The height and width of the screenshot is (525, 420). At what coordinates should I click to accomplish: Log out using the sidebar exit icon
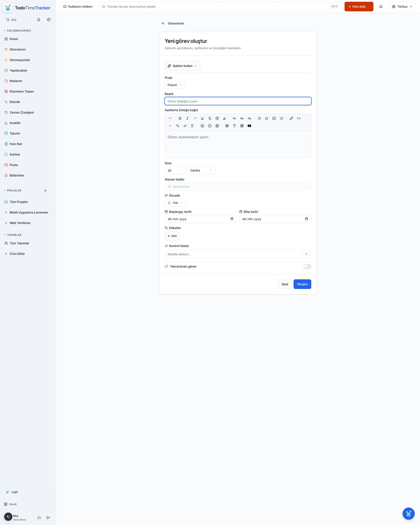(x=48, y=517)
